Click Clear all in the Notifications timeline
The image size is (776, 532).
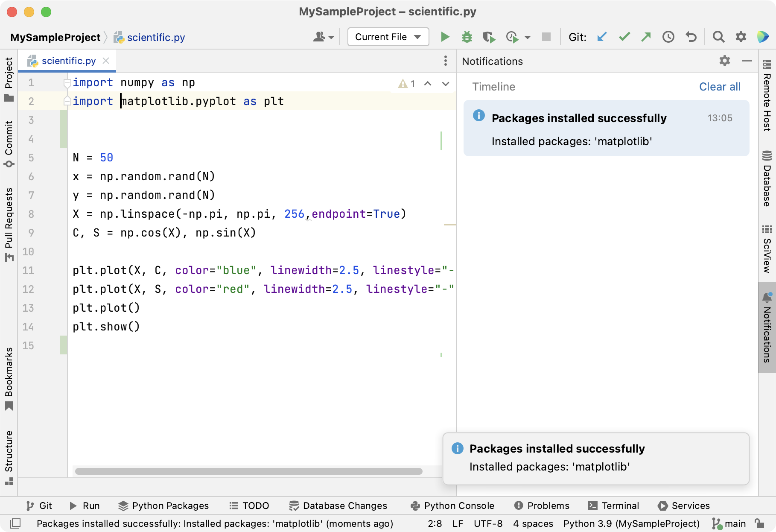click(720, 87)
